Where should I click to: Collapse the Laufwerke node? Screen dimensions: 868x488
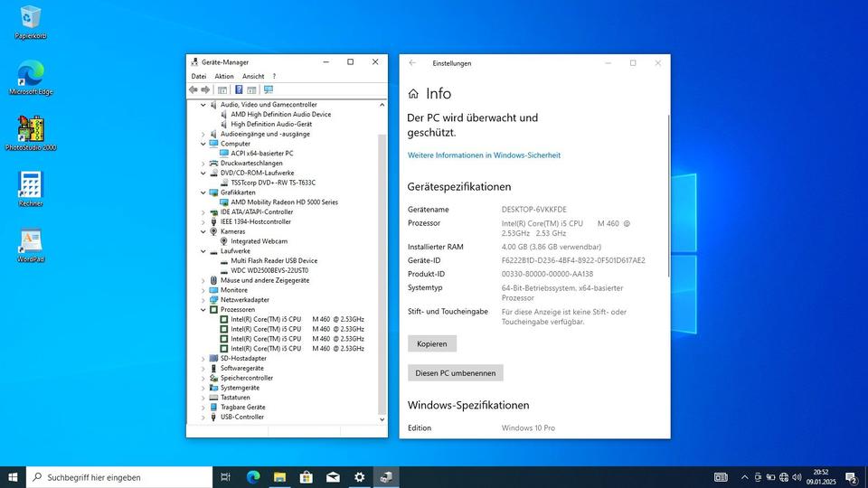pyautogui.click(x=203, y=251)
